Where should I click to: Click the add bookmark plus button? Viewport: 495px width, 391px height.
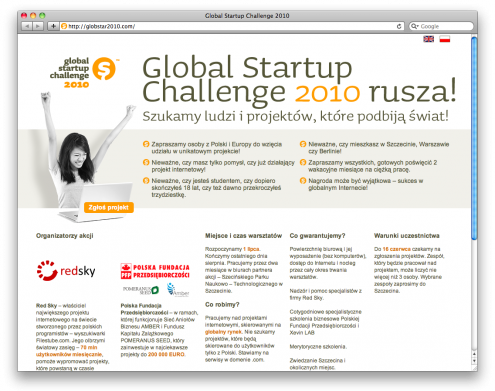53,26
